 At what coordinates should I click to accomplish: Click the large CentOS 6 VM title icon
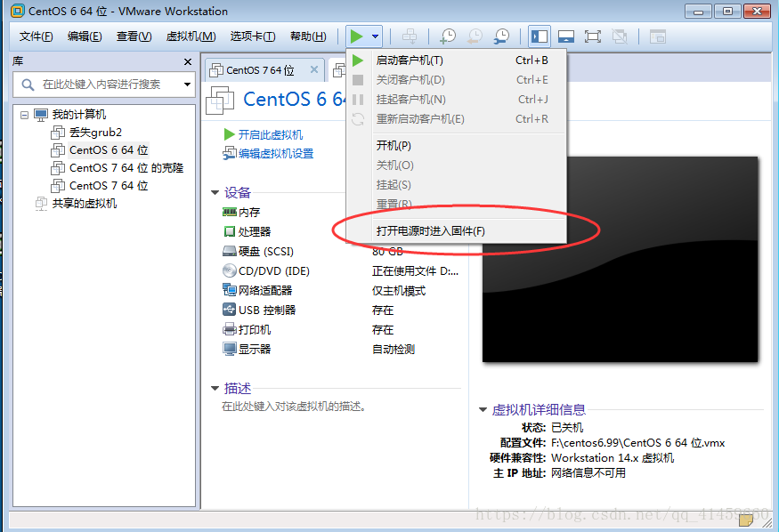(220, 100)
